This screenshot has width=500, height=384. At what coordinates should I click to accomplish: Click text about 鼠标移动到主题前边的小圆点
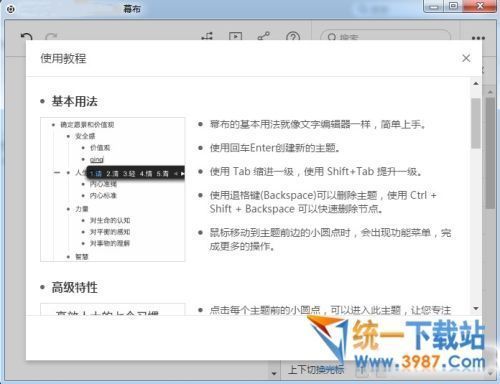pos(330,239)
